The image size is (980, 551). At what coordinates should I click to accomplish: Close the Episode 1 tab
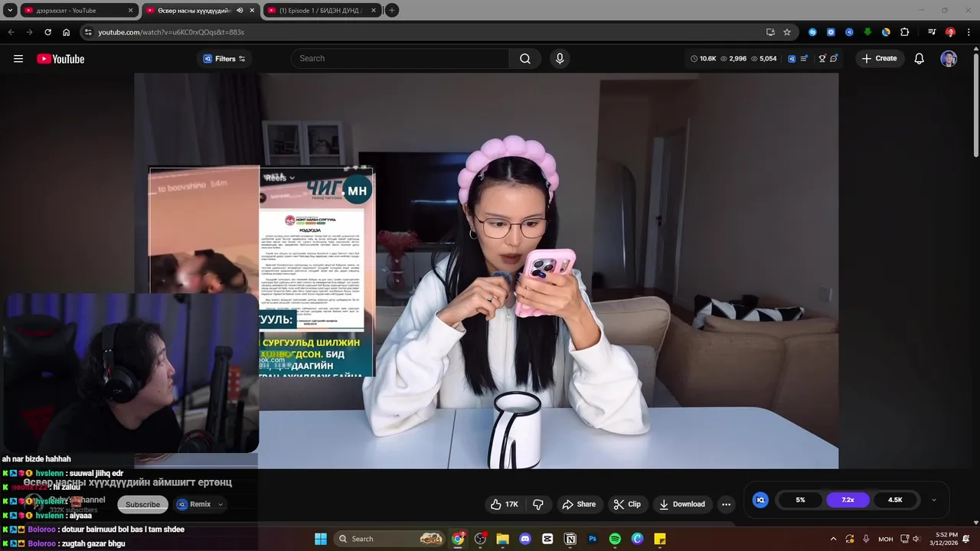[374, 11]
